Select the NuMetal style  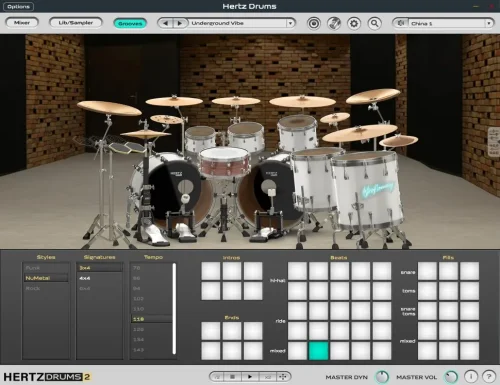pyautogui.click(x=46, y=278)
